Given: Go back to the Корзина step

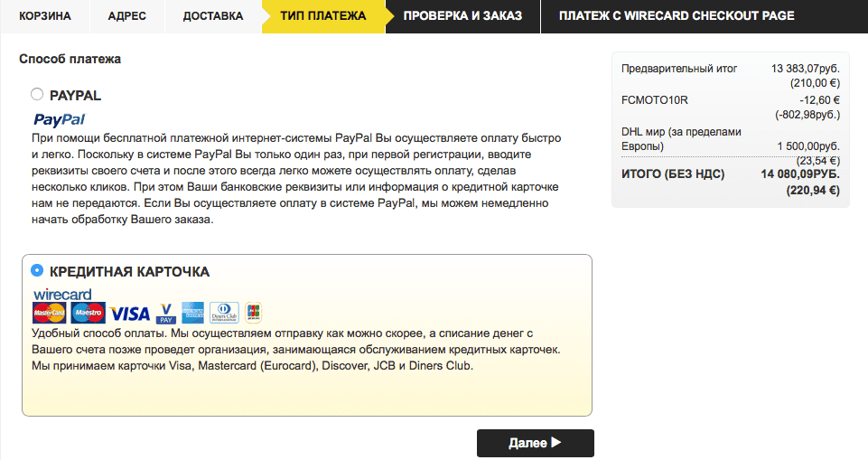Looking at the screenshot, I should [46, 16].
